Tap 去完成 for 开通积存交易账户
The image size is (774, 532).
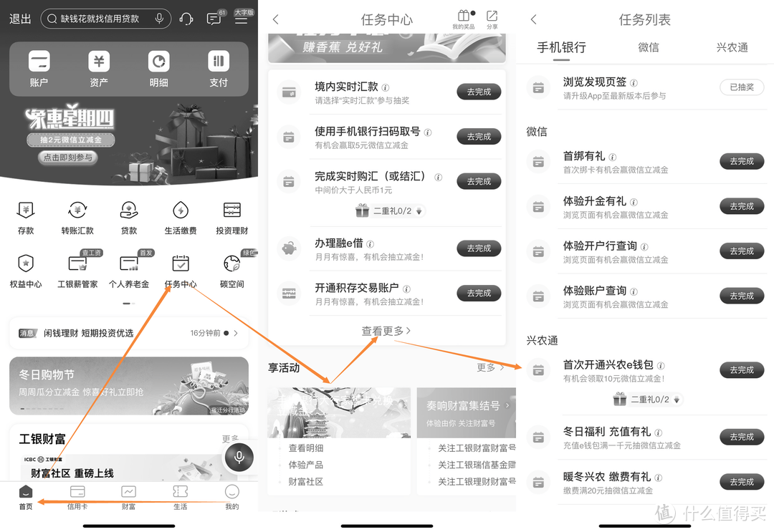pyautogui.click(x=479, y=294)
